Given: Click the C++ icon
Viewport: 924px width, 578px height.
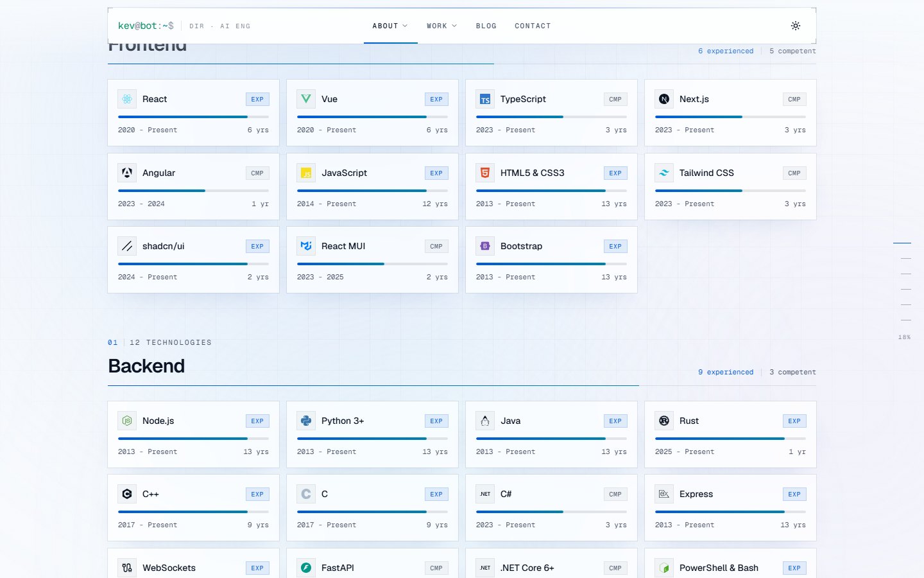Looking at the screenshot, I should pyautogui.click(x=127, y=494).
